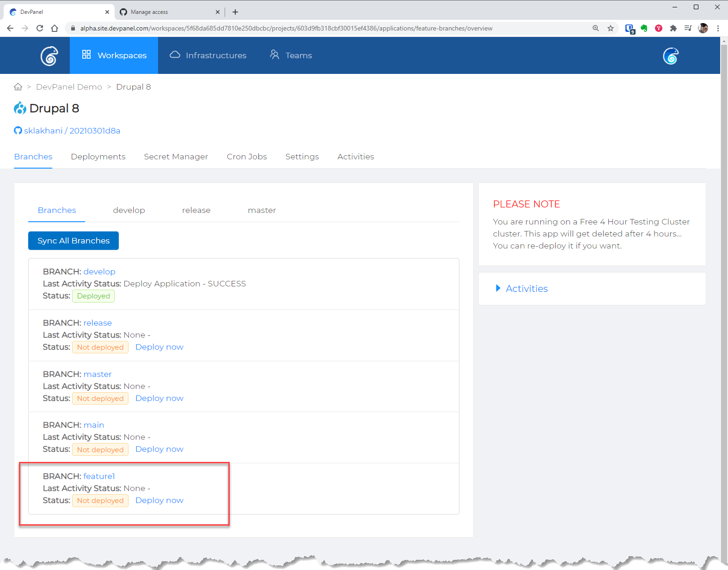Expand the Activities panel
Viewport: 728px width, 570px height.
point(526,289)
